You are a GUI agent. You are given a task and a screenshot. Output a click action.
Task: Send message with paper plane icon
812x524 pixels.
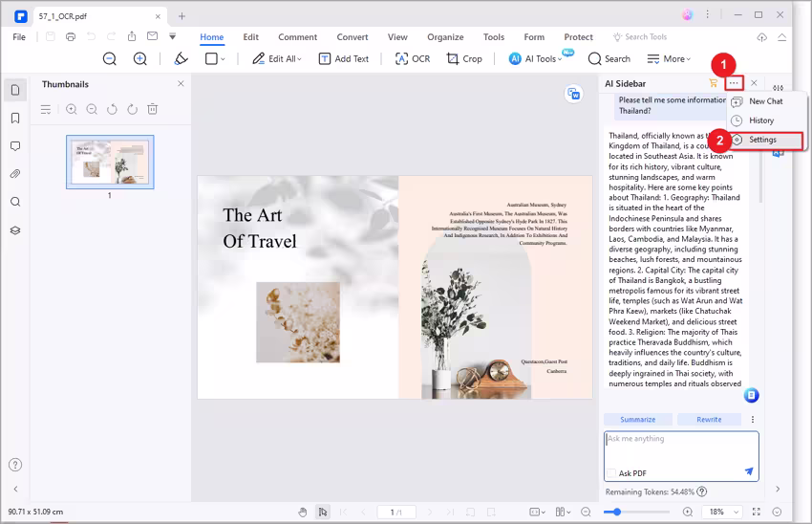[x=749, y=471]
